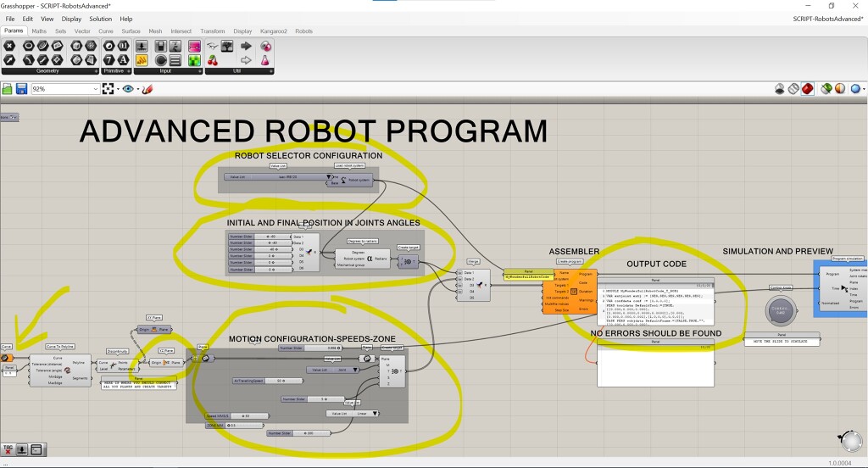Viewport: 868px width, 468px height.
Task: Open the 92% zoom level dropdown
Action: coord(95,89)
